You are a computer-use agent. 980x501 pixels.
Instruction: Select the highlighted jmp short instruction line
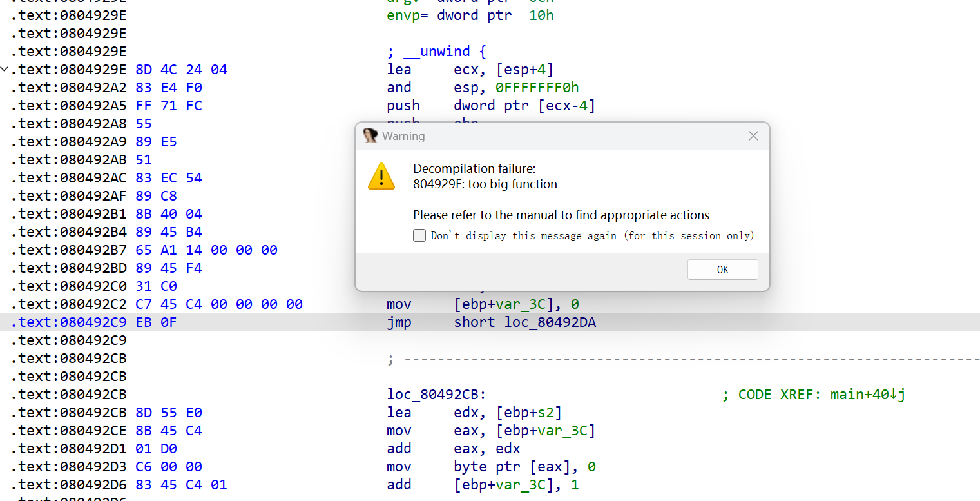[399, 322]
